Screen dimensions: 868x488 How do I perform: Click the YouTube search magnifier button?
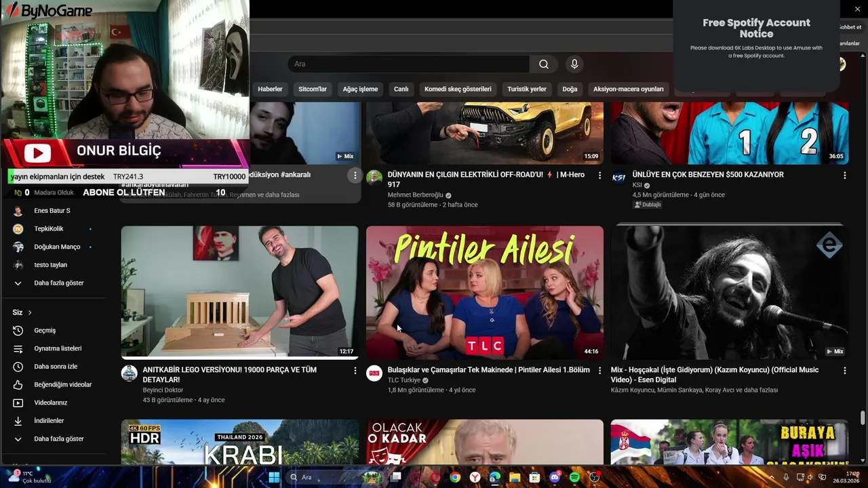[x=544, y=64]
